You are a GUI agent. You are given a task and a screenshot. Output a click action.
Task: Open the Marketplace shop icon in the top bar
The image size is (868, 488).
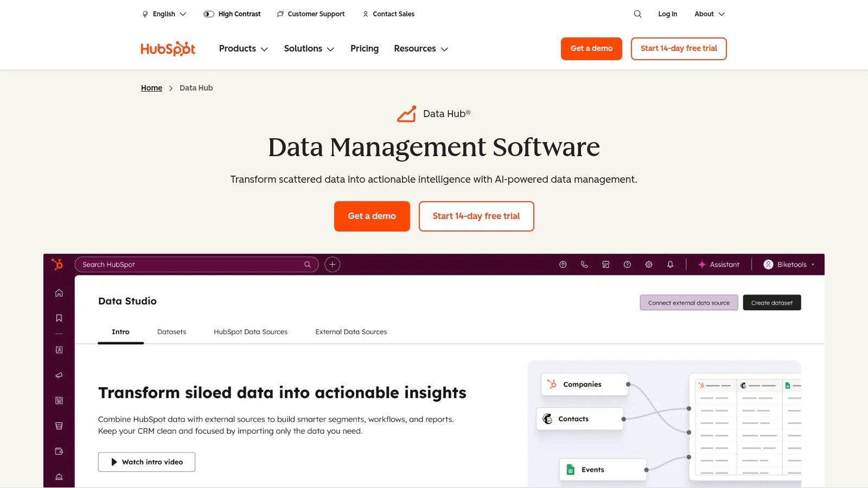click(605, 264)
